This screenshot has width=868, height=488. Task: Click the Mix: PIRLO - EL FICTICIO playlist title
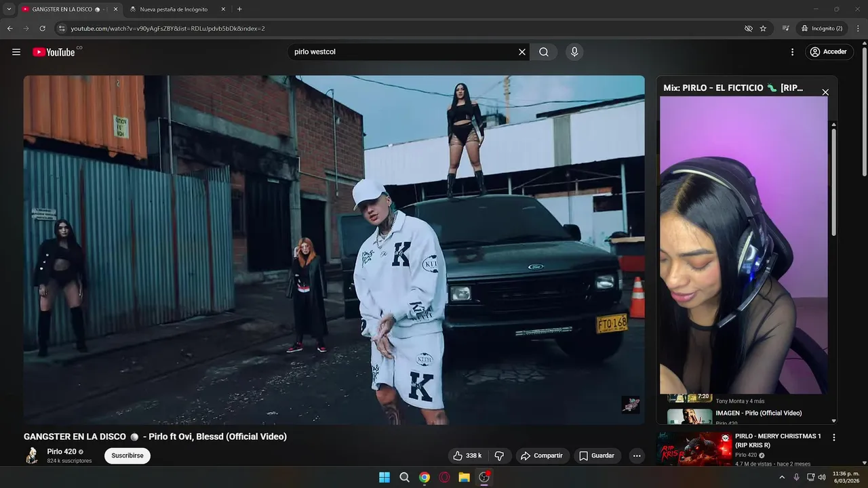pyautogui.click(x=733, y=88)
